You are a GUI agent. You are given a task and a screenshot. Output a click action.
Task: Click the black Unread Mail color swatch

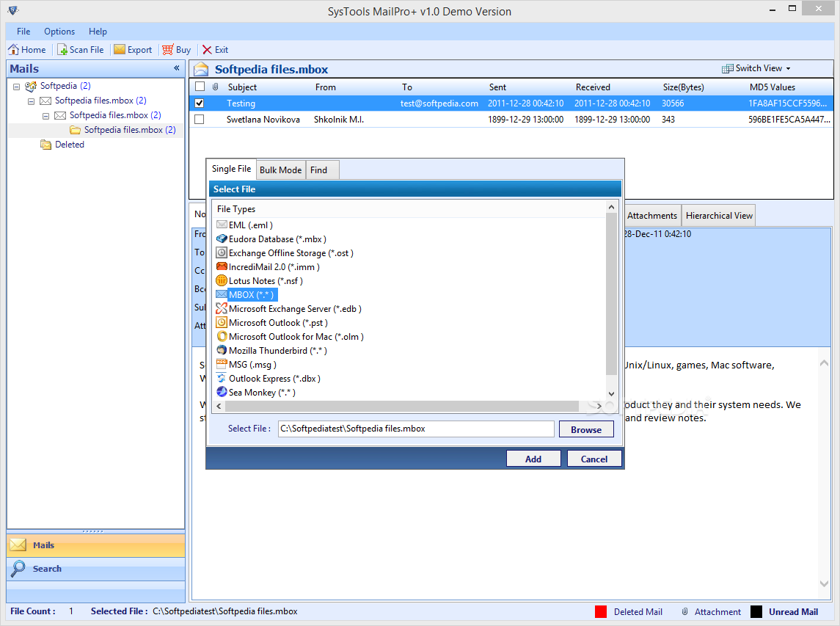(x=756, y=611)
